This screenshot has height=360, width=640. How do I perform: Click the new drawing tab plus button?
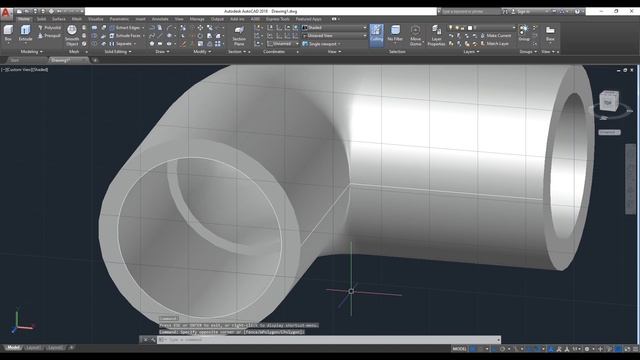(95, 60)
